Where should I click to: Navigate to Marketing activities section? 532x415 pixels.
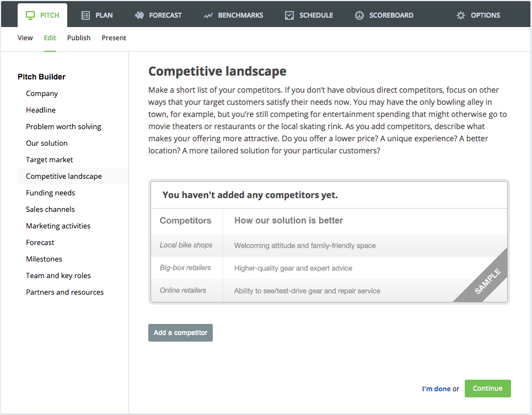click(x=58, y=226)
